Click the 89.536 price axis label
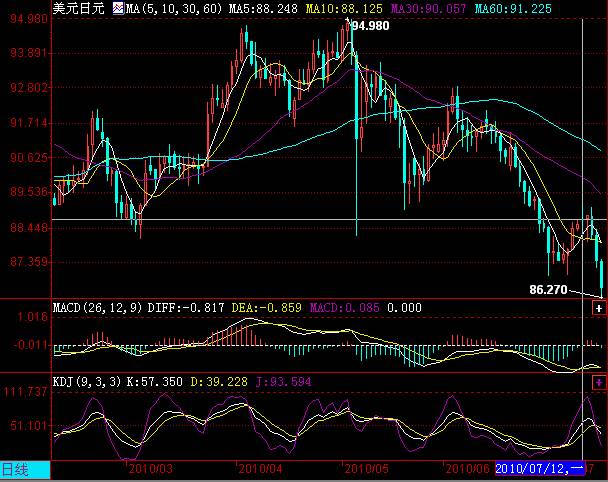Screen dimensions: 608x482 point(29,192)
